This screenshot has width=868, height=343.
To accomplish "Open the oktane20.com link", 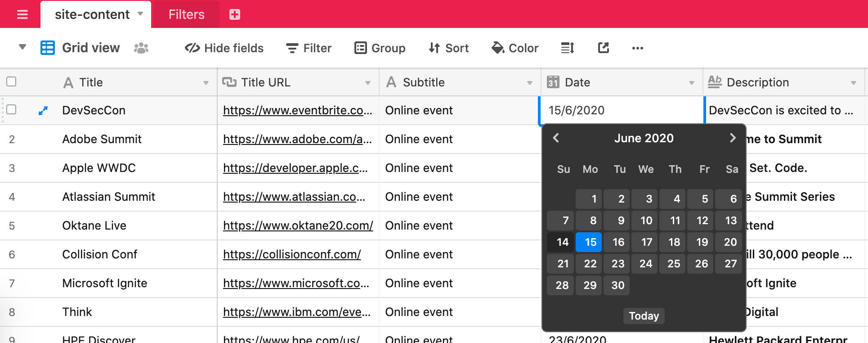I will click(298, 226).
